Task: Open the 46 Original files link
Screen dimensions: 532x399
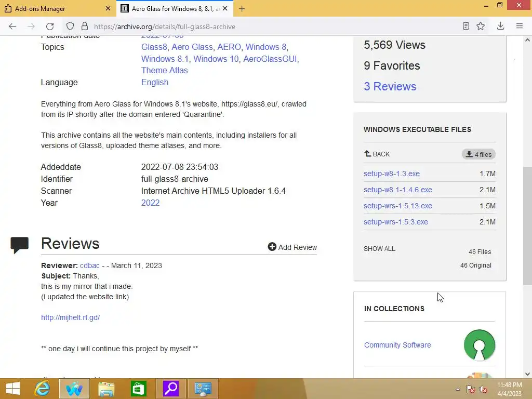Action: [x=476, y=265]
